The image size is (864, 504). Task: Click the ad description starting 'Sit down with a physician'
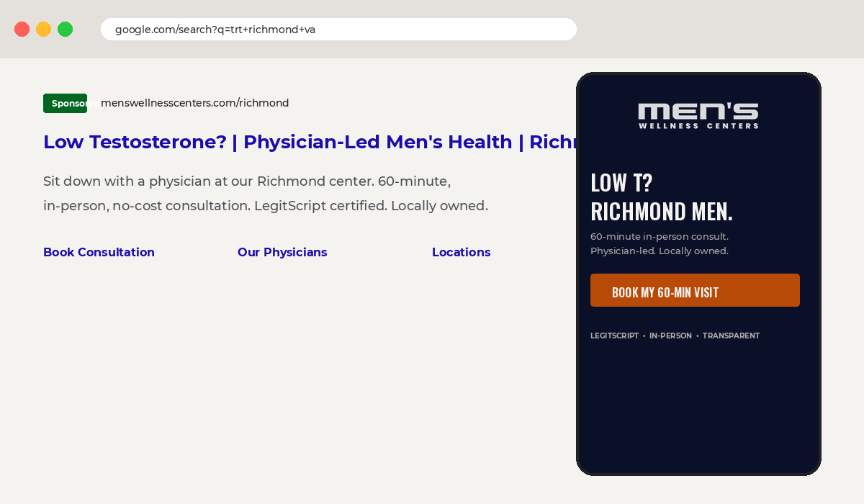(247, 181)
